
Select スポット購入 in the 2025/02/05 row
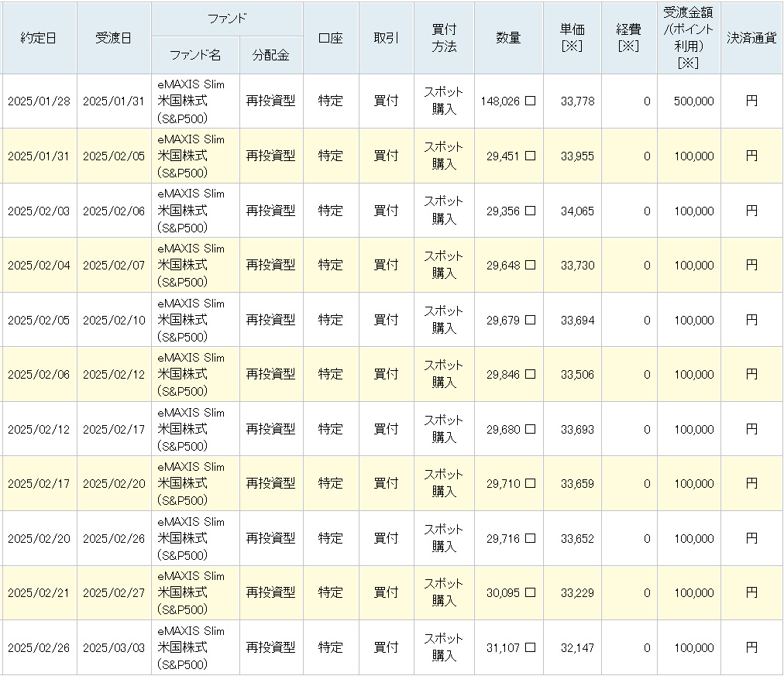pyautogui.click(x=444, y=320)
